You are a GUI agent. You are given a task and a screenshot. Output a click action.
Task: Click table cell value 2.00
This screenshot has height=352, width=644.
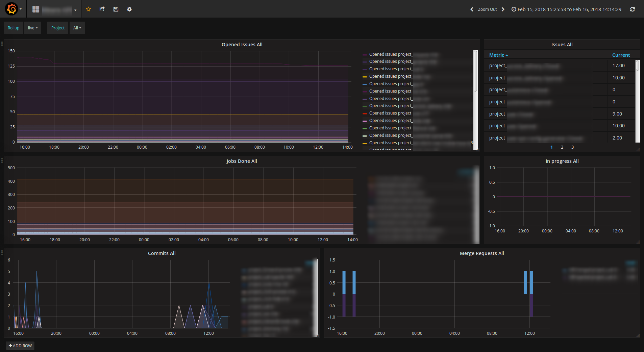point(617,138)
